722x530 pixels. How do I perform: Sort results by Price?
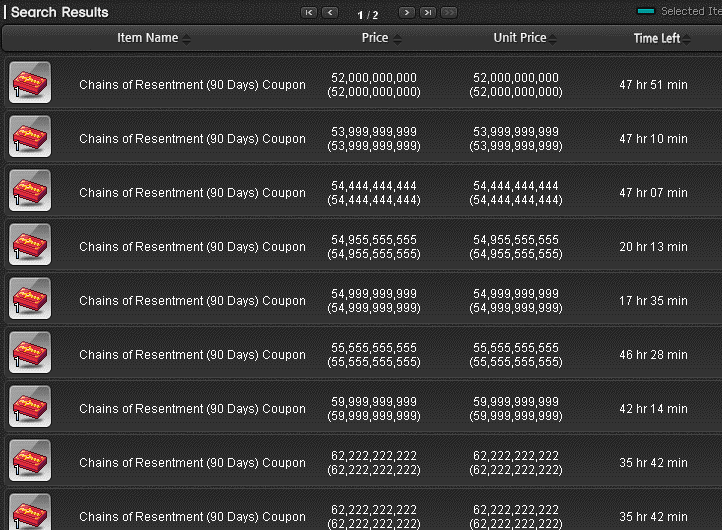(x=381, y=38)
